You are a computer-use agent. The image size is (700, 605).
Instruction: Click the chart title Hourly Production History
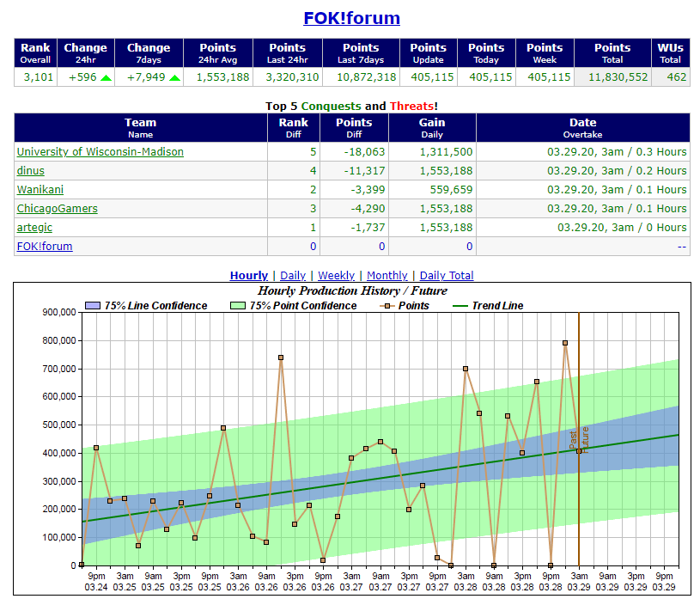click(x=352, y=290)
